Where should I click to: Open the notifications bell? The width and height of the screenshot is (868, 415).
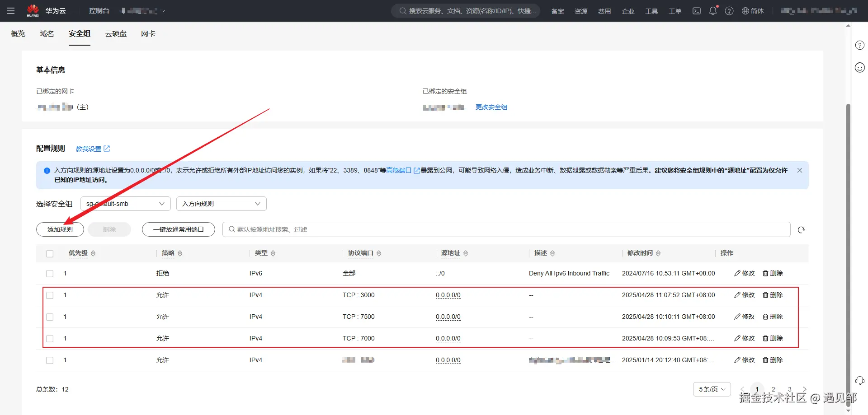713,11
